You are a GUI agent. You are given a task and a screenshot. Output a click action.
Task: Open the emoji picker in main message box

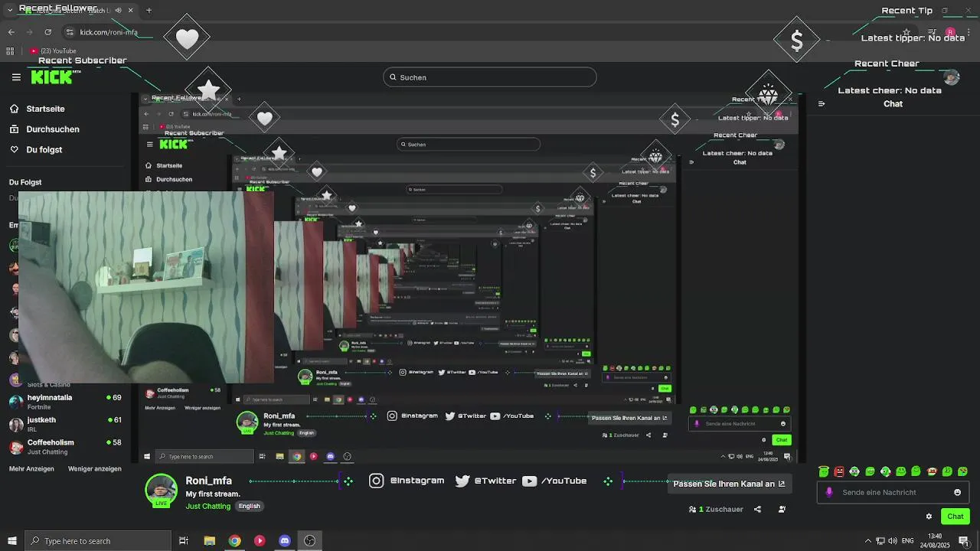957,492
